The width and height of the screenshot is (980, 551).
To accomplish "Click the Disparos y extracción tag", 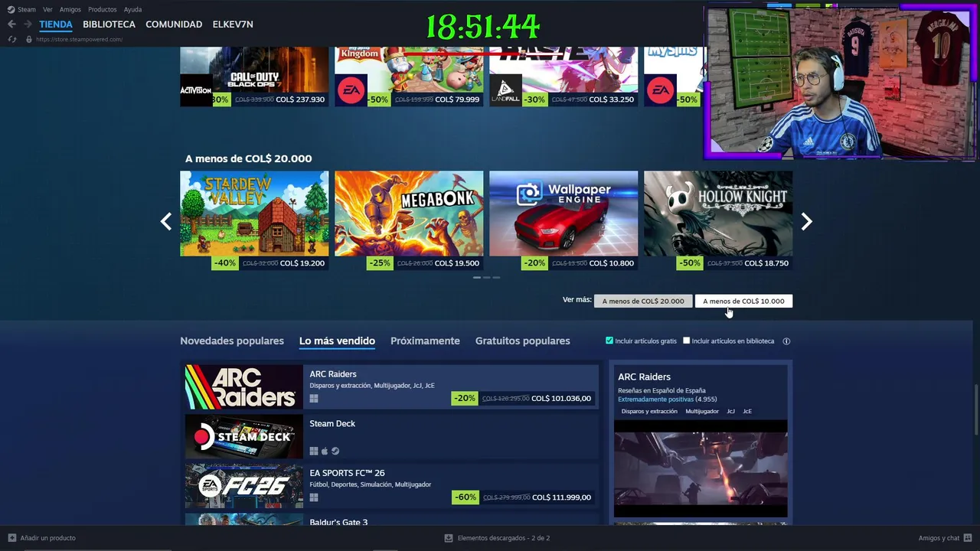I will (649, 412).
